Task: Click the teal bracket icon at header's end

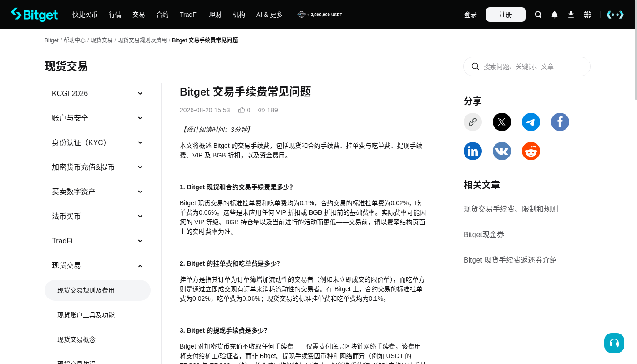Action: pos(615,15)
